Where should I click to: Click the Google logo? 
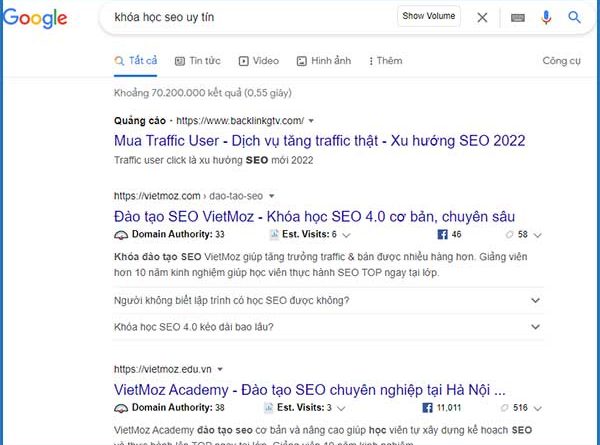pos(35,18)
